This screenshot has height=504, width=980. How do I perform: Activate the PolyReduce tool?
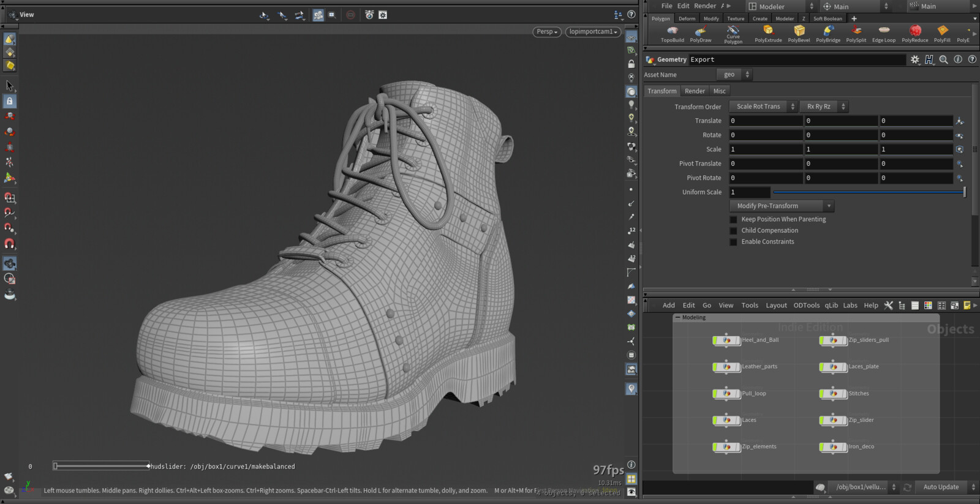pyautogui.click(x=914, y=34)
